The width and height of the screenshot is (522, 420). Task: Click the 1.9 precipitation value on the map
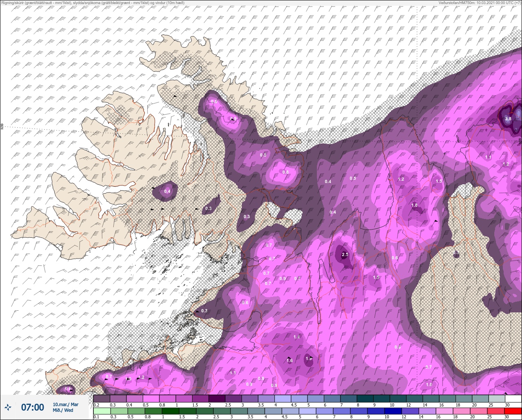pos(309,359)
